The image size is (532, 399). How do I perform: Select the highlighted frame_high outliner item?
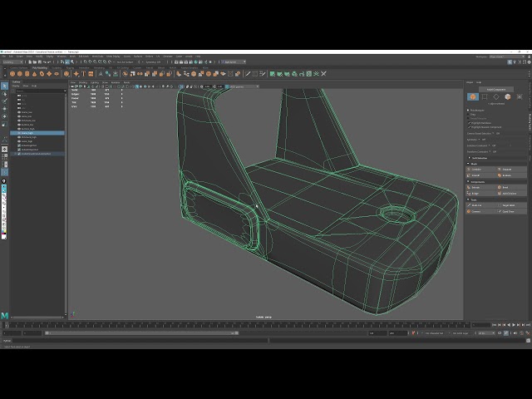click(37, 133)
